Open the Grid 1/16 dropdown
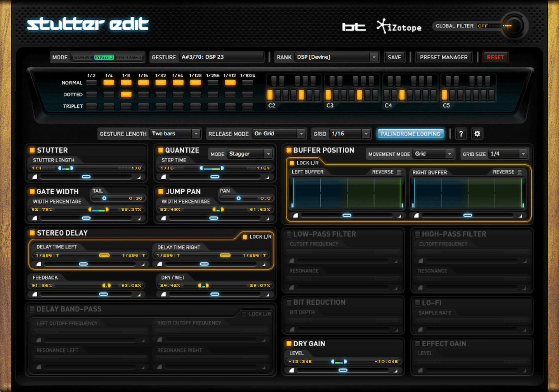This screenshot has width=559, height=392. coord(350,134)
